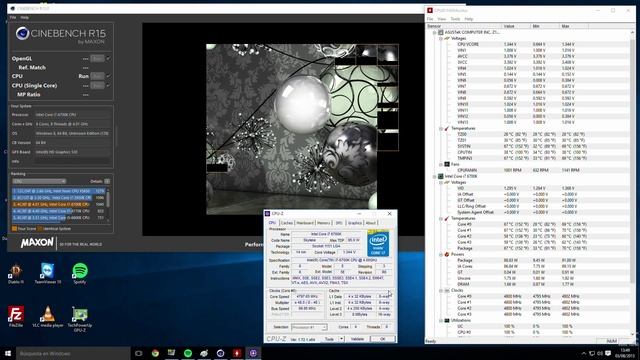This screenshot has height=360, width=640.
Task: Switch to Chrome on the taskbar
Action: (x=155, y=353)
